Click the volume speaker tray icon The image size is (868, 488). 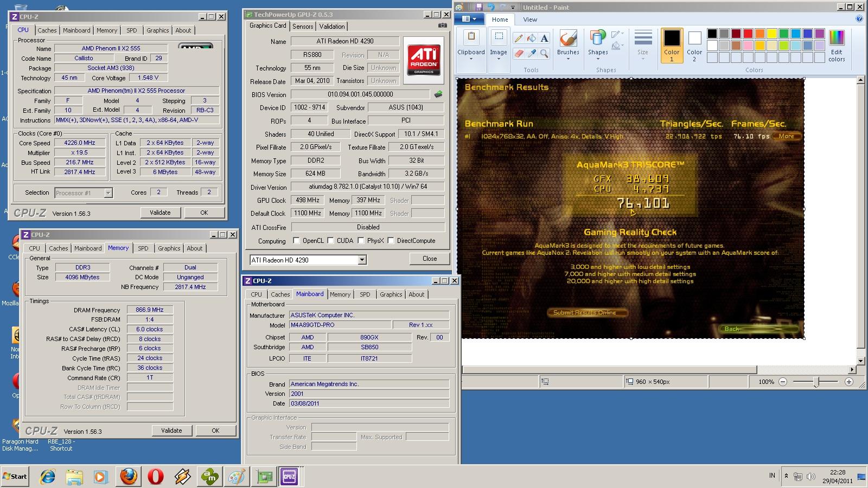[x=811, y=477]
